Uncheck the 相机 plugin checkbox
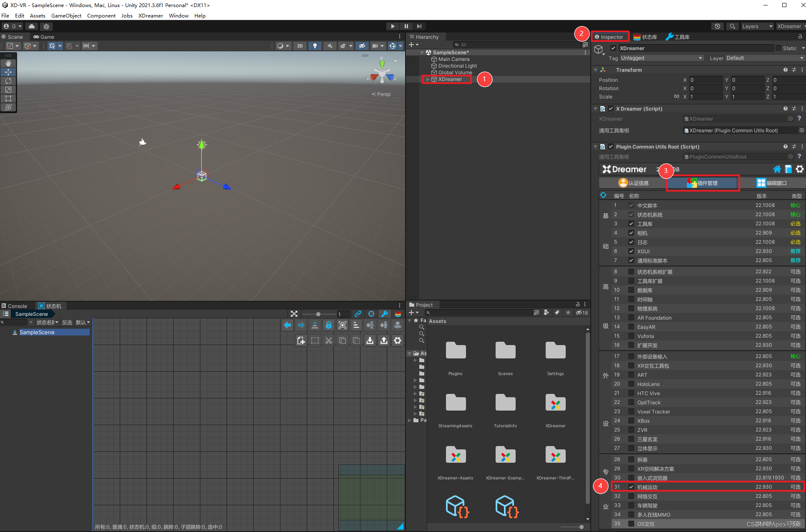 tap(631, 233)
